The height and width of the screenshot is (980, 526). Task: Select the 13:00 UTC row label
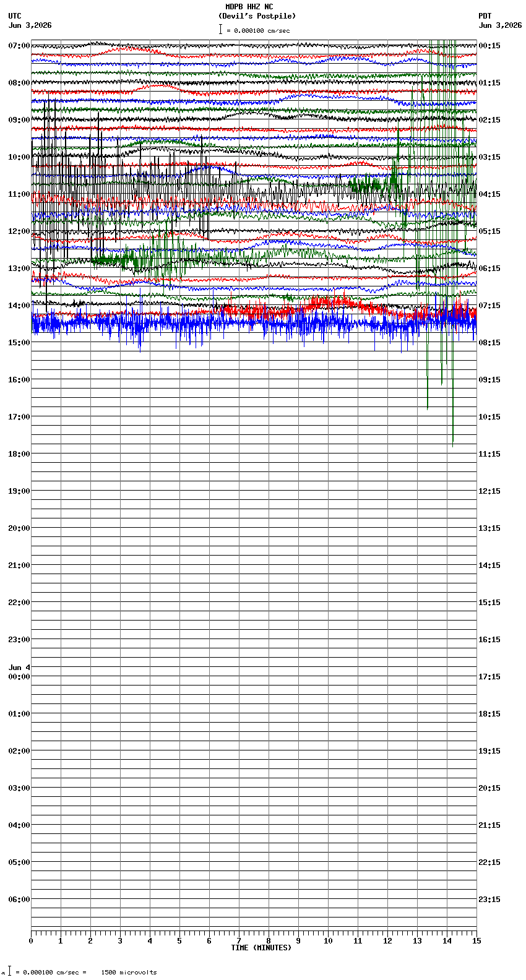coord(19,269)
